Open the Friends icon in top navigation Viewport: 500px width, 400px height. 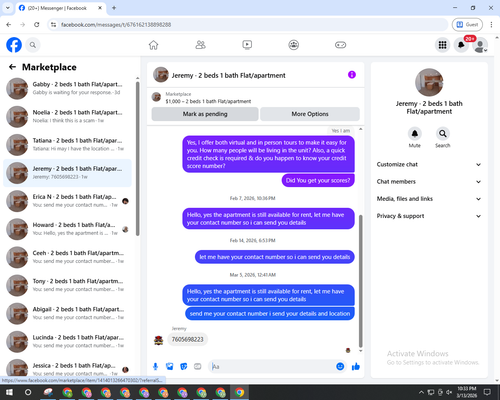(x=200, y=45)
